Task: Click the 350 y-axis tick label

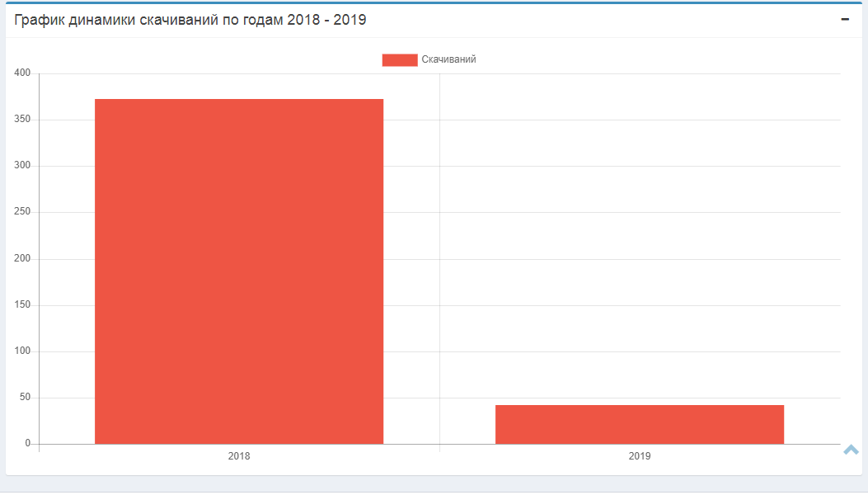Action: (x=22, y=120)
